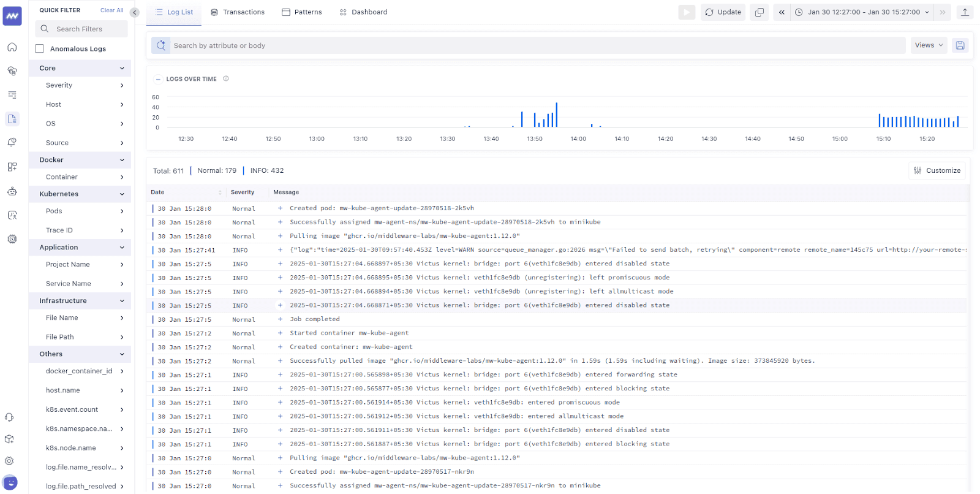
Task: Switch to the Patterns tab
Action: [302, 12]
